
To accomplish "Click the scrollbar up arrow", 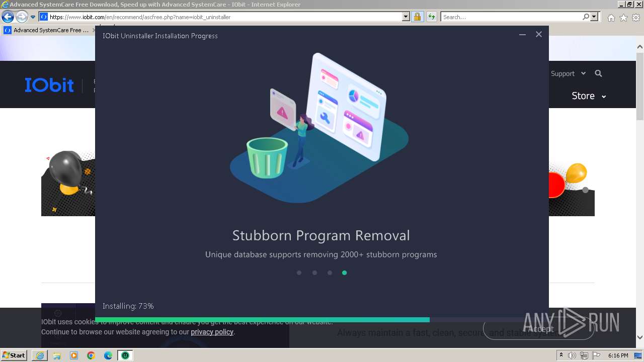I will (x=640, y=47).
